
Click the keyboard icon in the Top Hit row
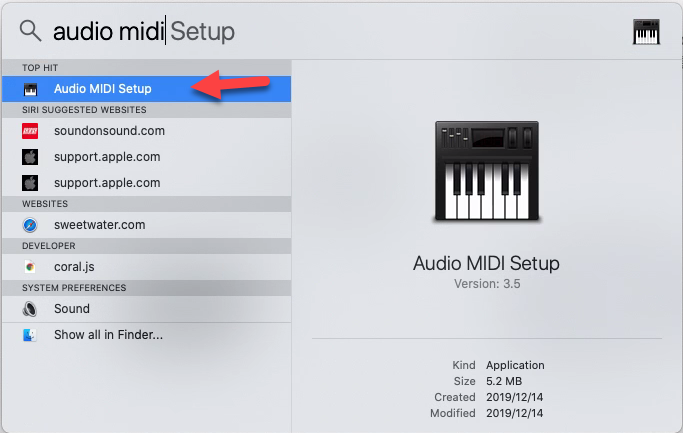(x=30, y=89)
